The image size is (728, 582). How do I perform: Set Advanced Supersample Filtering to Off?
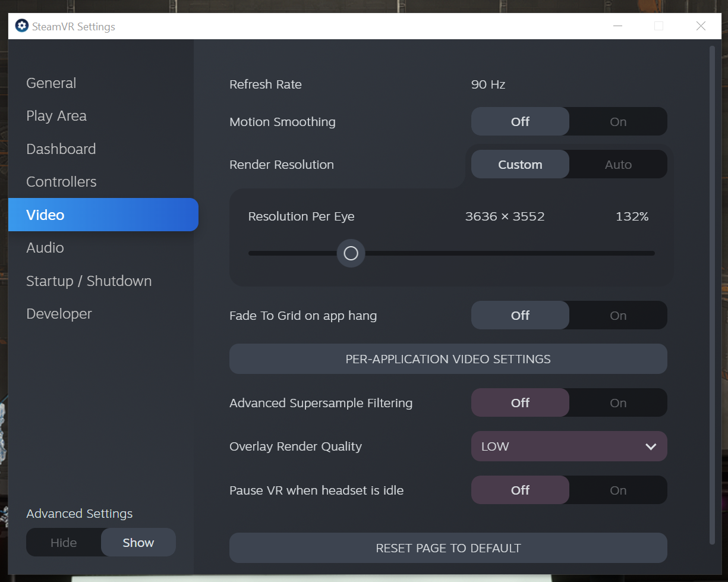pyautogui.click(x=520, y=402)
